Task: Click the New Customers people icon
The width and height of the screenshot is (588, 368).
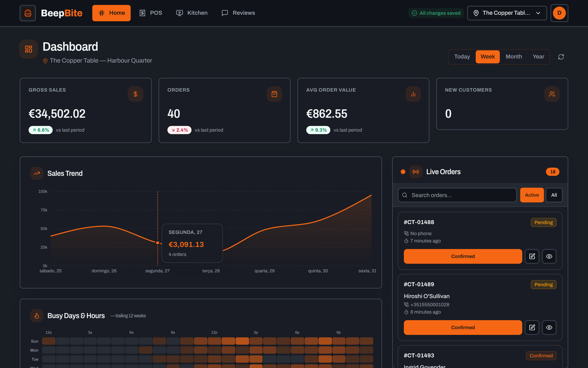Action: coord(552,94)
